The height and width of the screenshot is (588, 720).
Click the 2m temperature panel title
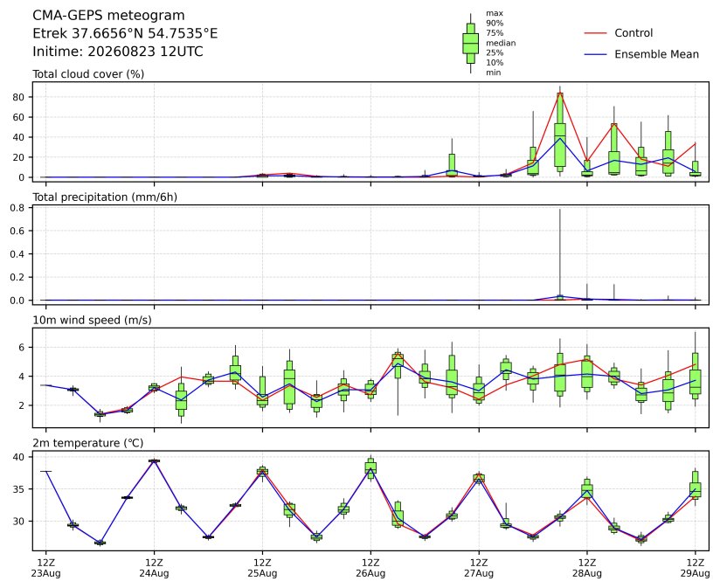[87, 443]
